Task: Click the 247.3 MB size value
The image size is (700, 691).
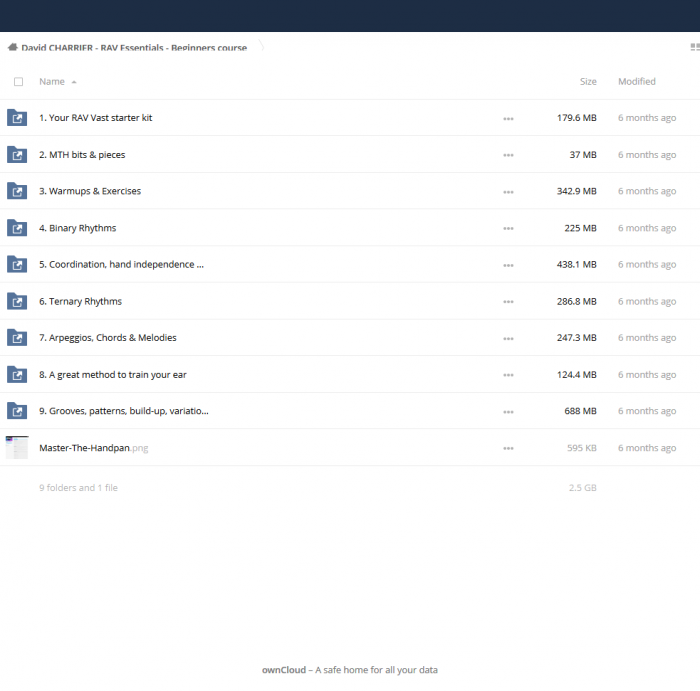Action: (x=576, y=338)
